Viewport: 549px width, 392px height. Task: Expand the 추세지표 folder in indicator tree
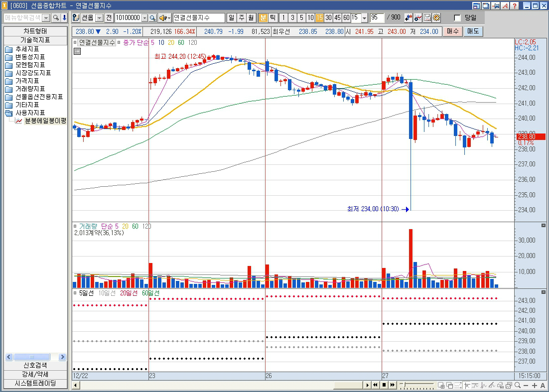point(9,49)
